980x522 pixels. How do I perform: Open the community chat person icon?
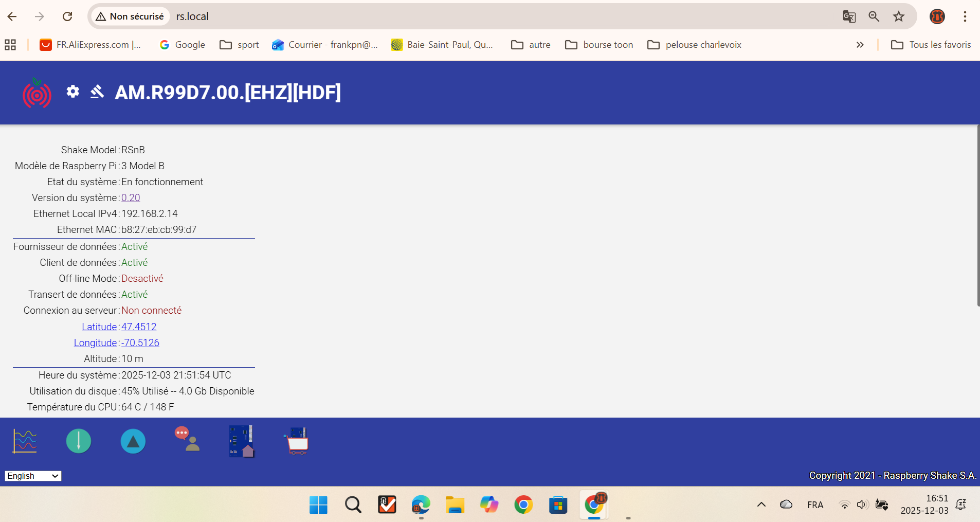pos(187,439)
